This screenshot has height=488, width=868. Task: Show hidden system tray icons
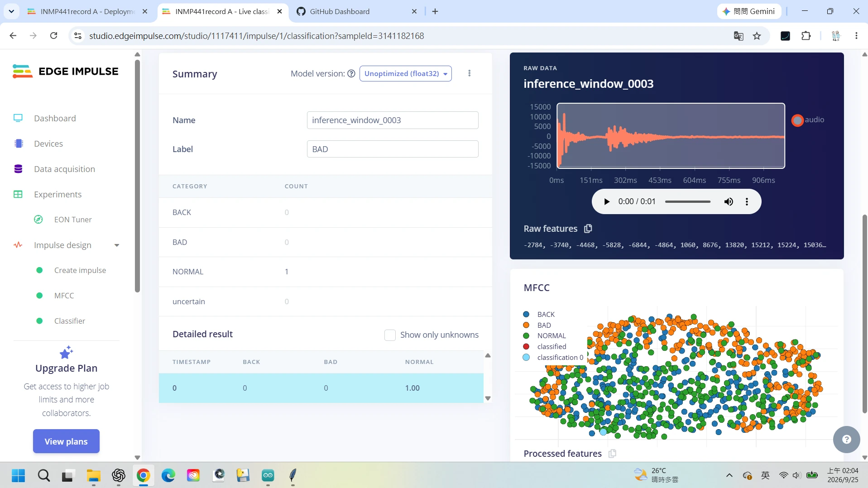point(729,475)
